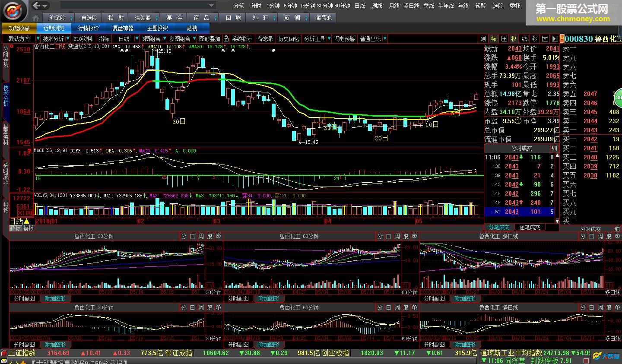Screen dimensions: 622x364
Task: Click the 分笔成交 tab
Action: pos(499,227)
